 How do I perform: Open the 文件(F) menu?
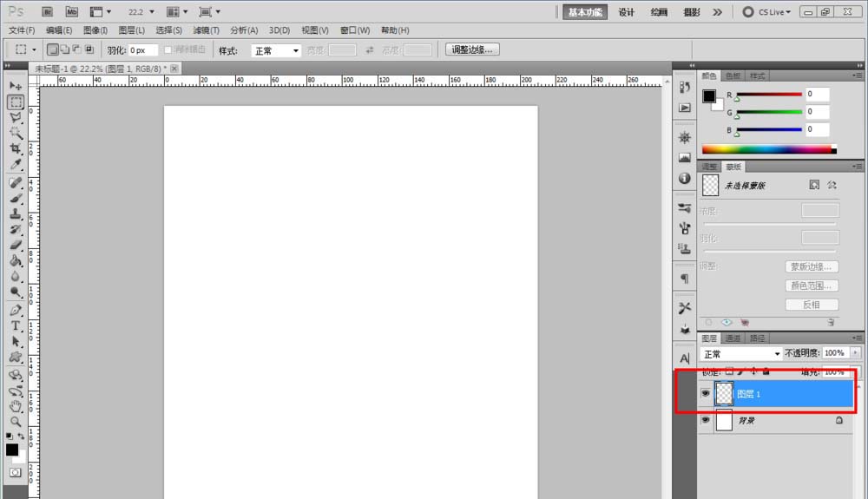[x=22, y=30]
